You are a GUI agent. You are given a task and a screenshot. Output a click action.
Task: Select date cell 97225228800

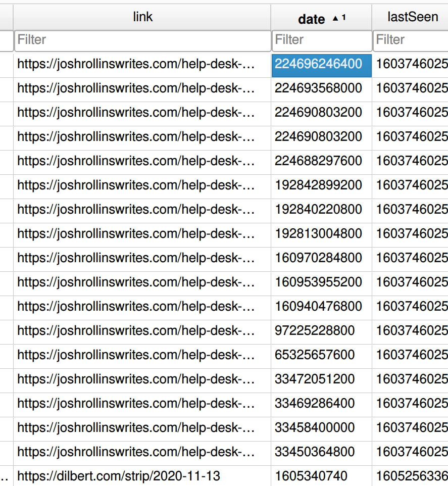[x=322, y=332]
